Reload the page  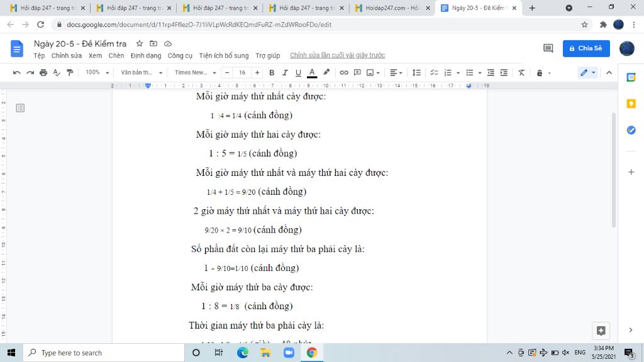click(x=40, y=25)
